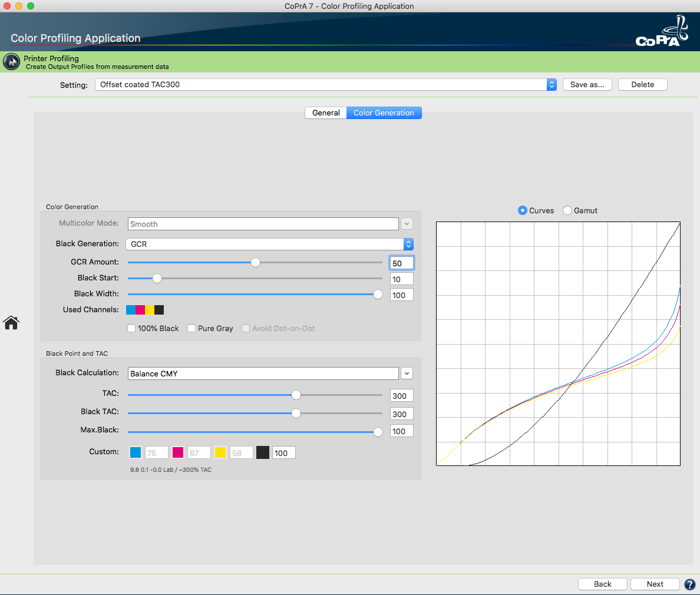Click the Black Calculation field showing Balance CMY
The image size is (700, 595).
pos(263,373)
